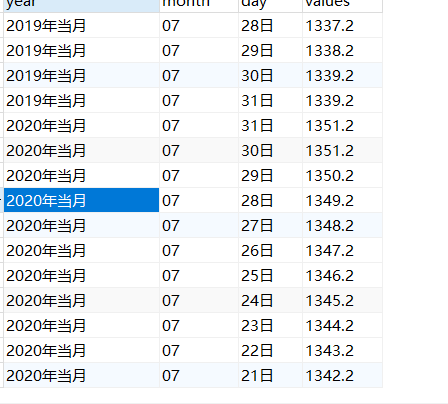
Task: Select month 07 in the 1337.2 row
Action: pos(199,25)
